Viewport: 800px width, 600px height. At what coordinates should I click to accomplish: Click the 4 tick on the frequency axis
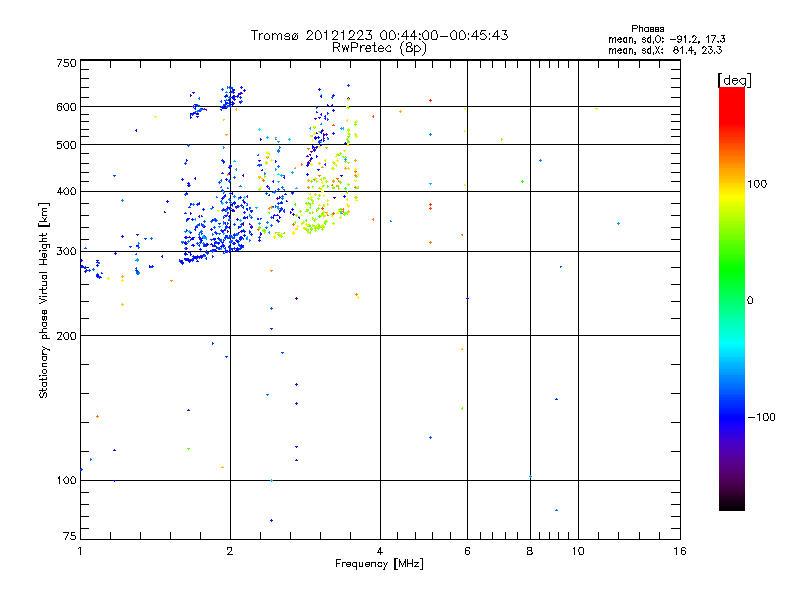380,552
